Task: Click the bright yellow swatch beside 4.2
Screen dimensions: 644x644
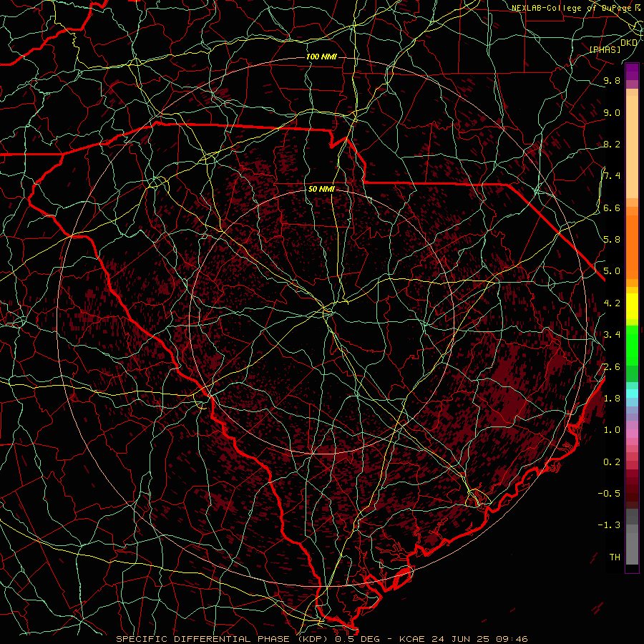Action: click(632, 306)
